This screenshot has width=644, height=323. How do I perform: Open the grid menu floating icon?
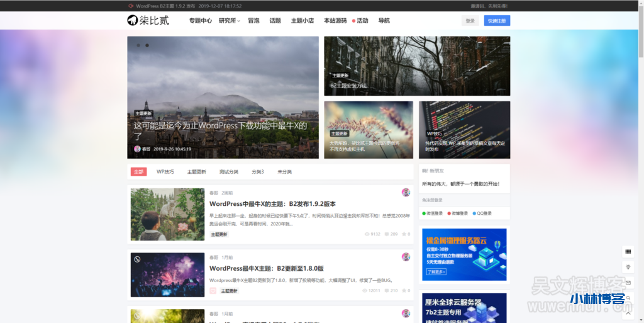click(x=628, y=252)
